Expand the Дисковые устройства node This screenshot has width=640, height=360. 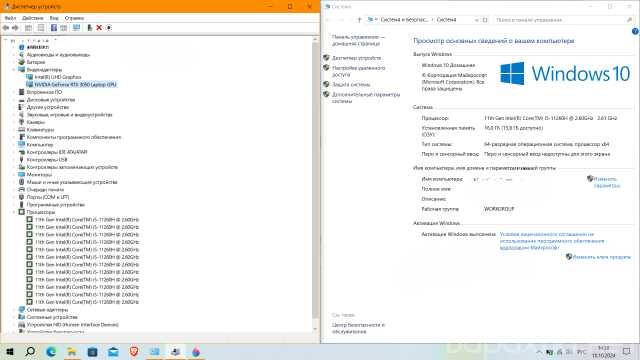pyautogui.click(x=13, y=100)
